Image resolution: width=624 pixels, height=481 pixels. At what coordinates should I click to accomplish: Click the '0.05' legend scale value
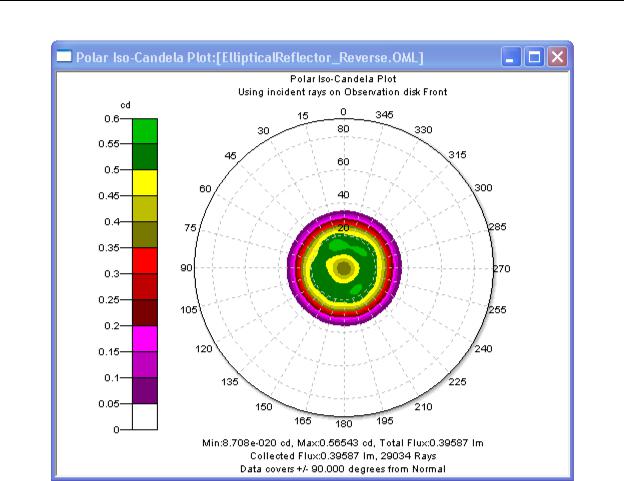coord(109,404)
